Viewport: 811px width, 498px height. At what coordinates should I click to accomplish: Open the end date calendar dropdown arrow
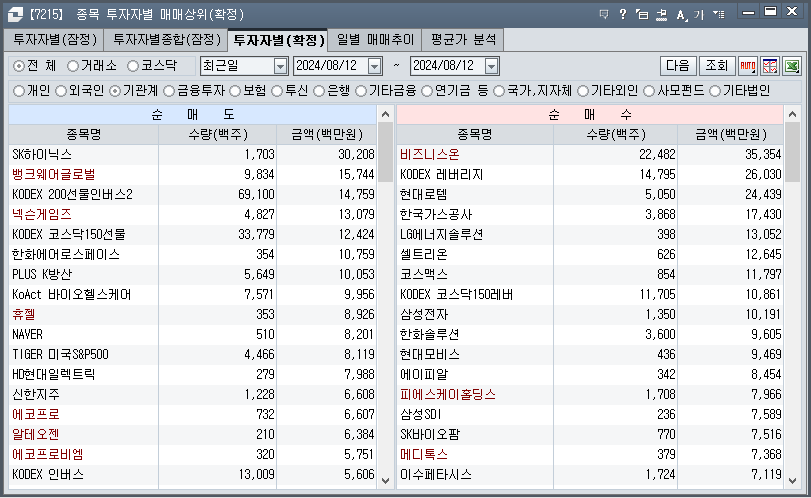(x=491, y=66)
